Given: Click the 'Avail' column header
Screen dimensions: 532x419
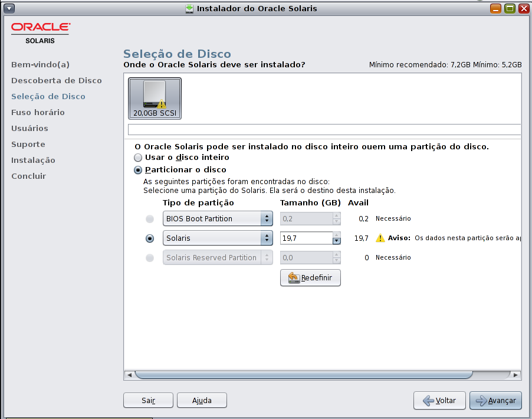Looking at the screenshot, I should click(358, 202).
